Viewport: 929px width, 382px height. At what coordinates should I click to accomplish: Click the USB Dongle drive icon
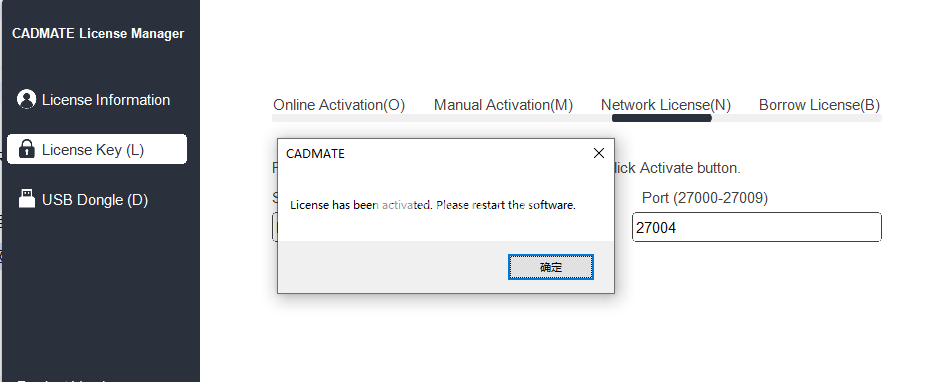point(27,199)
